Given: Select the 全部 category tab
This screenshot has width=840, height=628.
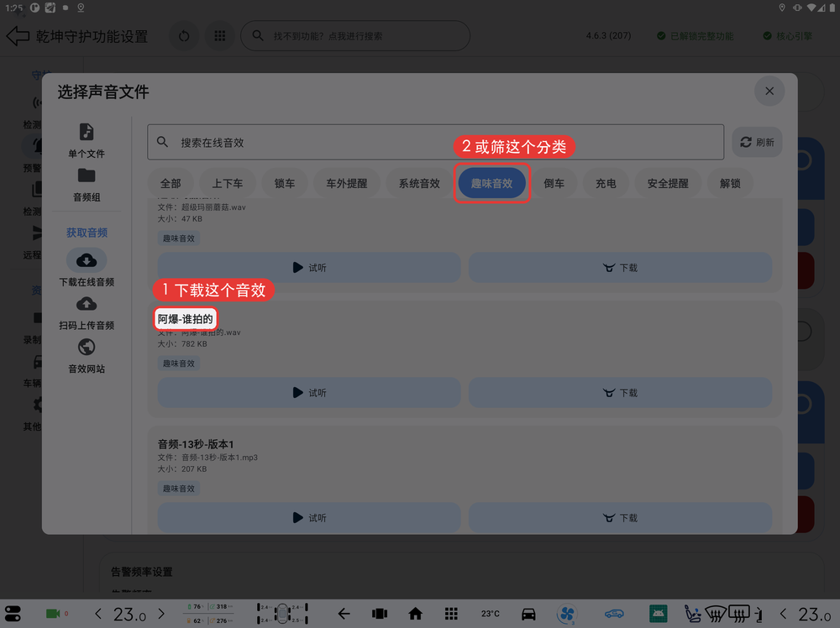Looking at the screenshot, I should point(171,184).
